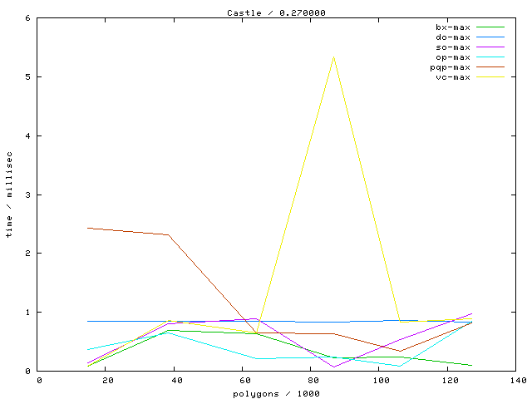Choose the vc-max legend label
Image resolution: width=532 pixels, height=399 pixels.
453,77
